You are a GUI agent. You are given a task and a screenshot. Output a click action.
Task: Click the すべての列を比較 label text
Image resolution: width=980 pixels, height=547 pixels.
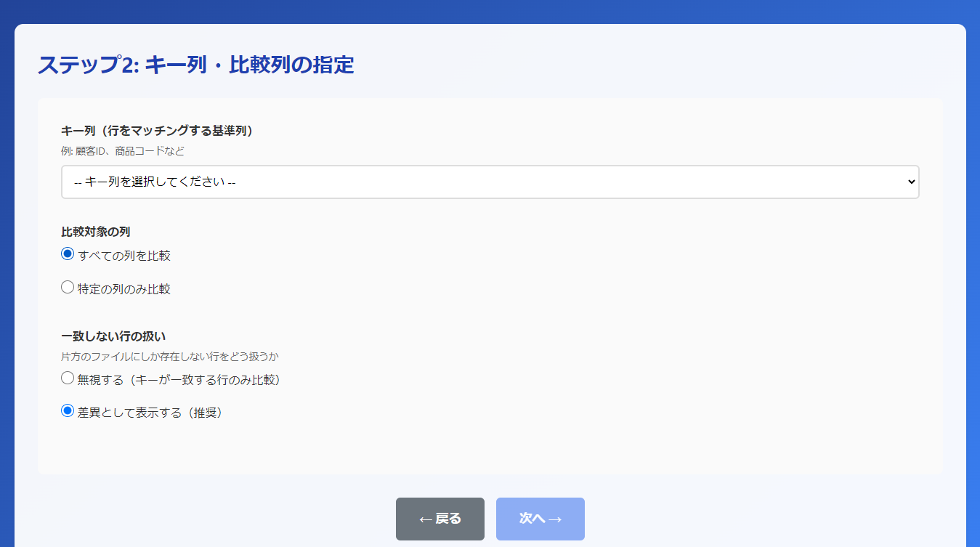tap(124, 256)
